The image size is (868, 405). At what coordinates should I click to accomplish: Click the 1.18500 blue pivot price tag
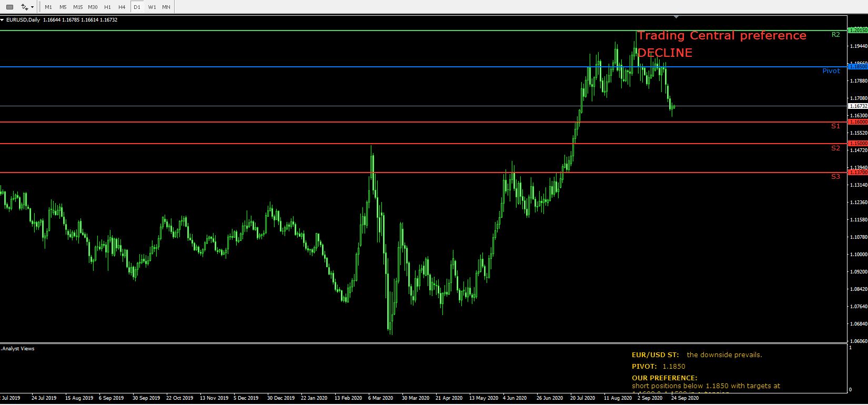point(858,67)
